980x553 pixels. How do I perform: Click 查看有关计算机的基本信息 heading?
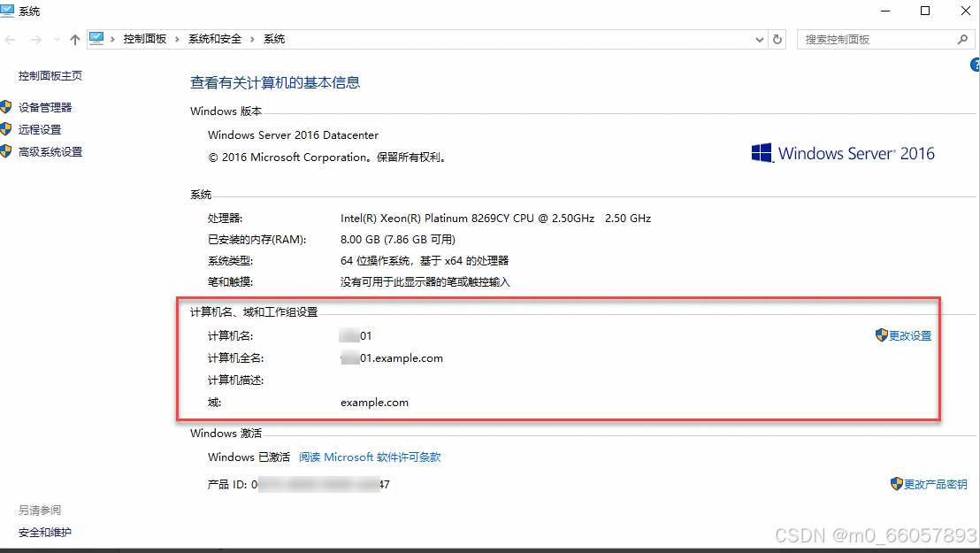275,82
